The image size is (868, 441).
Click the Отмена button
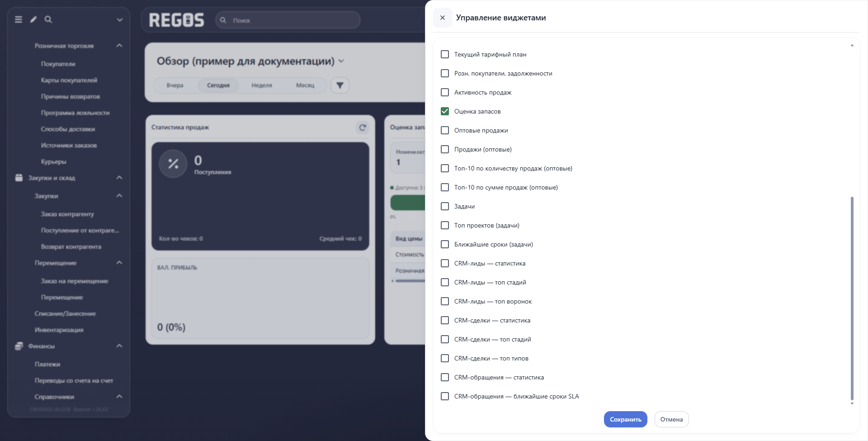672,419
